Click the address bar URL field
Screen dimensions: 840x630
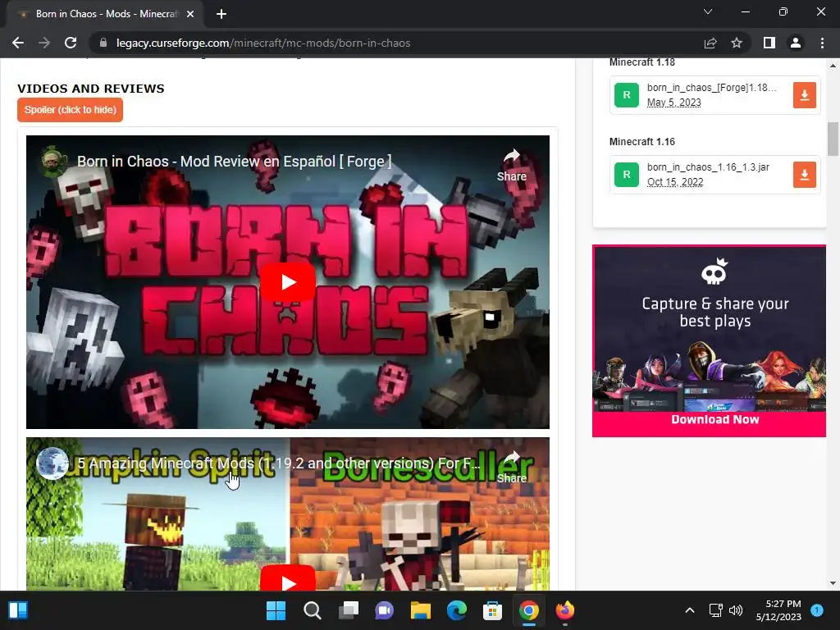(396, 43)
